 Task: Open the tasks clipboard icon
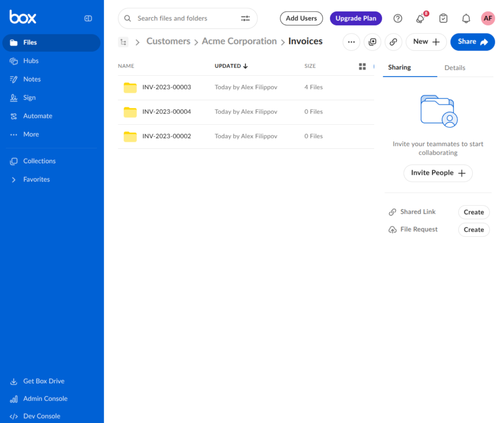[x=443, y=18]
